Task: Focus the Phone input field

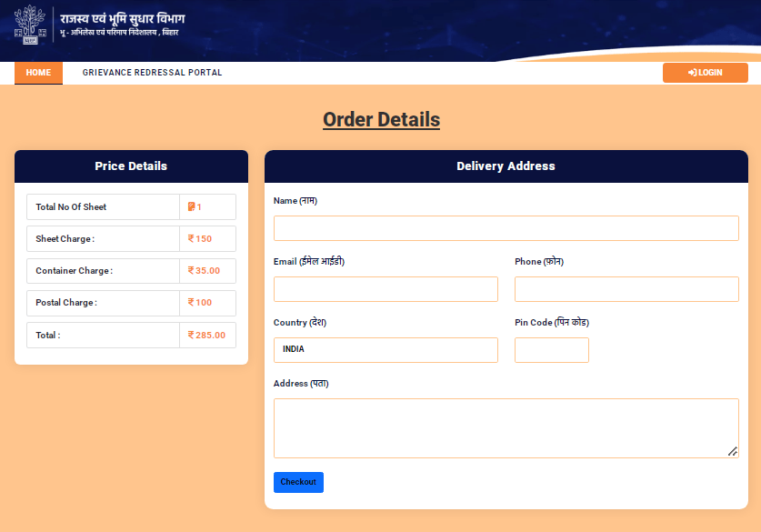Action: (626, 289)
